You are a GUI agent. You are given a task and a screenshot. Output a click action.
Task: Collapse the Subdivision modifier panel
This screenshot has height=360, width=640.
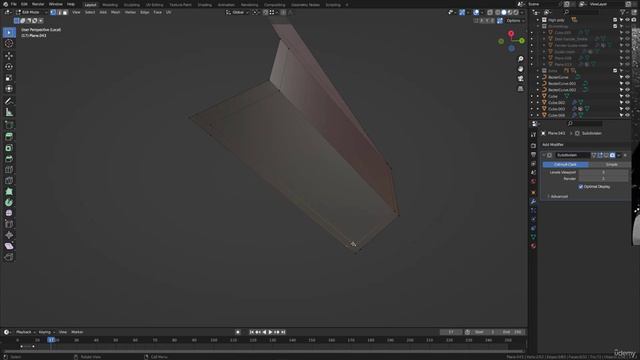pos(544,155)
